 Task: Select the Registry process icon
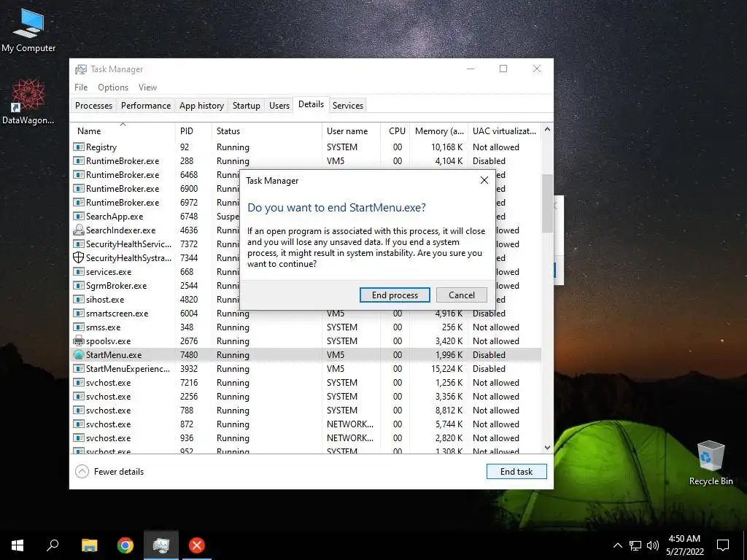(x=78, y=147)
